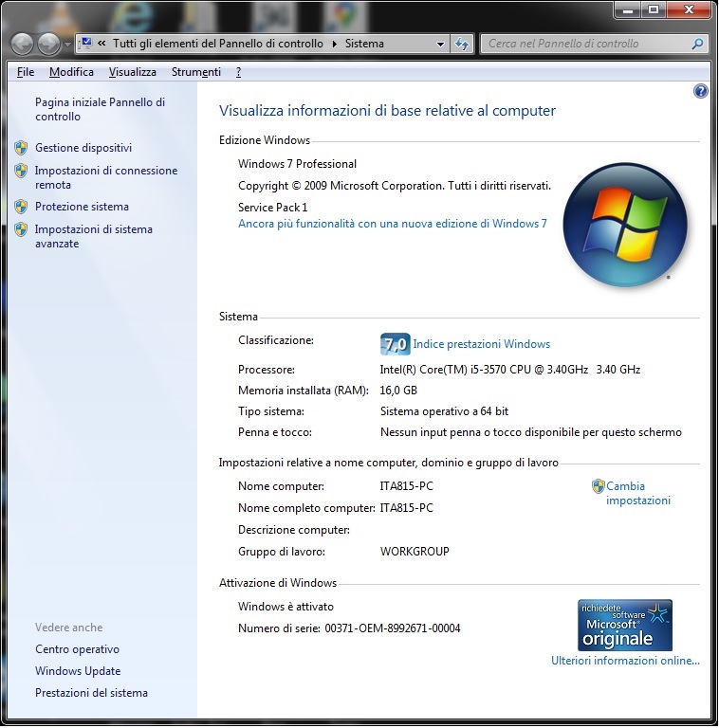Click shield icon next to Cambia impostazioni

[599, 486]
